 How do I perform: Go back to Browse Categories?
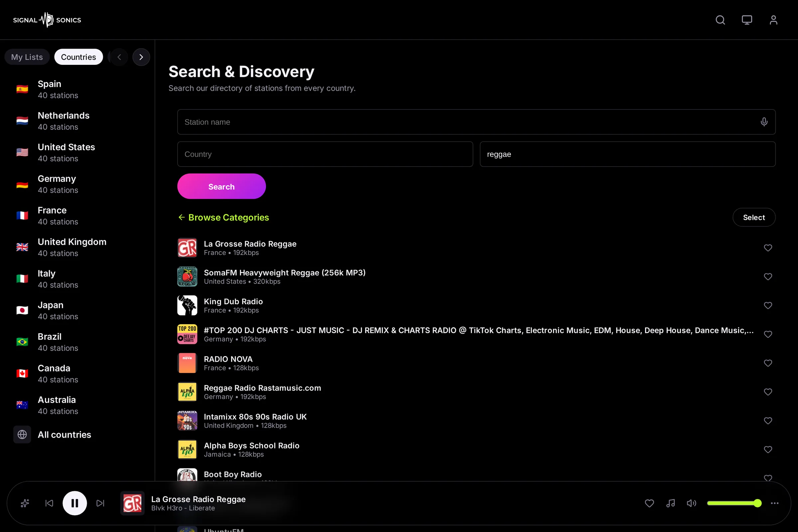click(223, 217)
